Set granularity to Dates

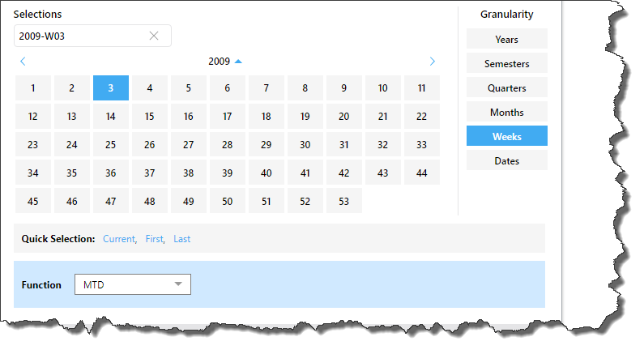[506, 160]
